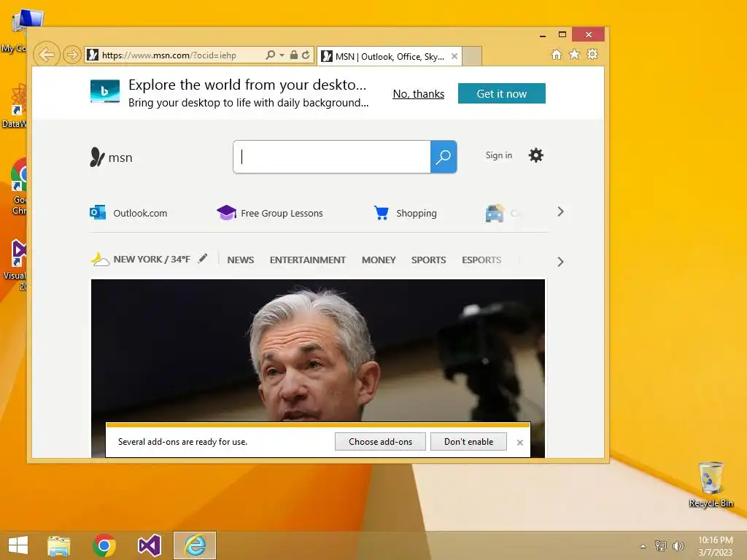The width and height of the screenshot is (747, 560).
Task: Open Favorites star icon
Action: (x=575, y=54)
